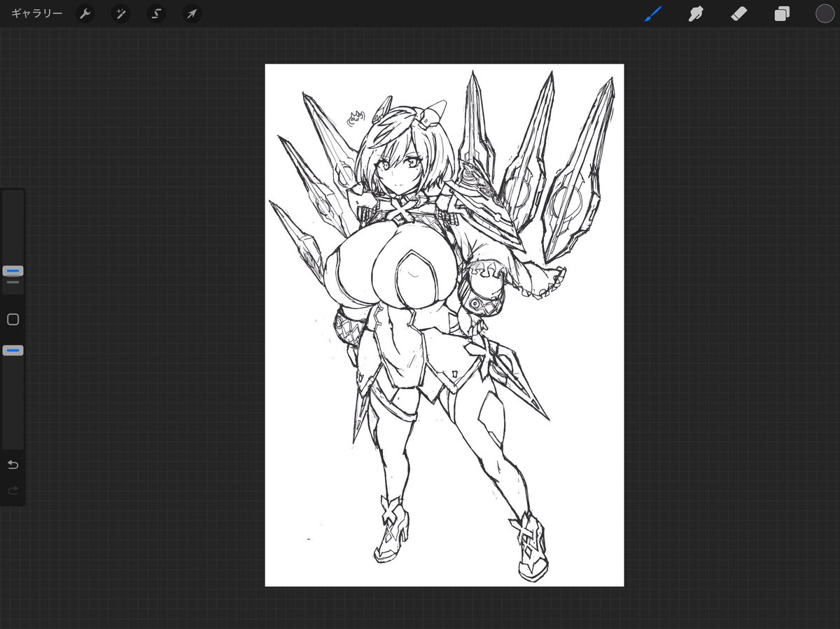The image size is (840, 629).
Task: Tap the redo arrow
Action: 12,490
